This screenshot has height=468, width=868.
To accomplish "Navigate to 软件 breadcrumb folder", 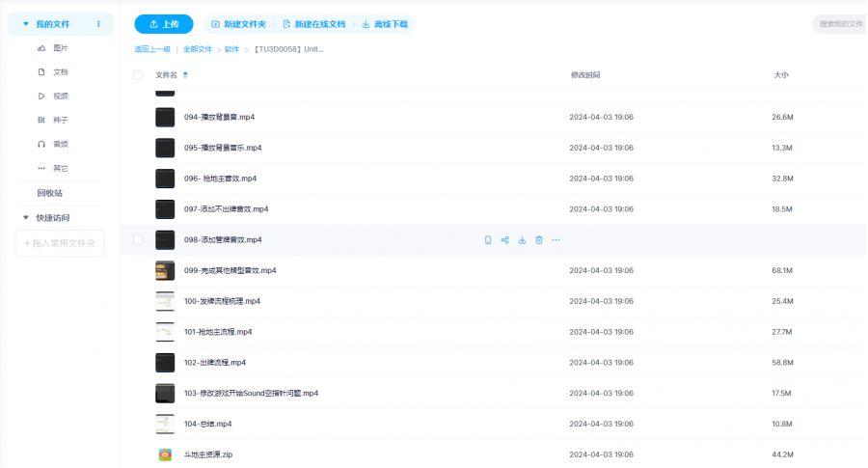I will (231, 49).
